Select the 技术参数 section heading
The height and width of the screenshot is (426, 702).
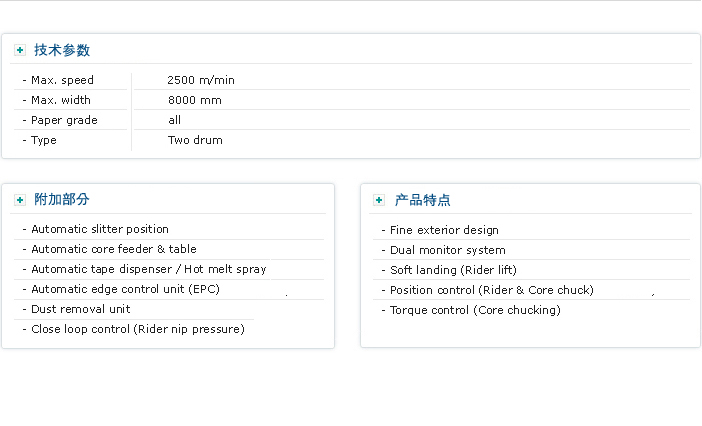coord(62,50)
